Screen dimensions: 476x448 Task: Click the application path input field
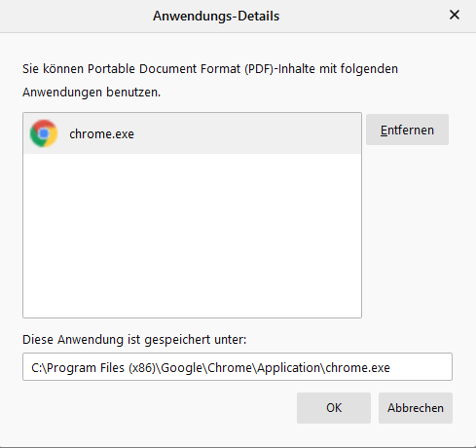click(x=238, y=367)
